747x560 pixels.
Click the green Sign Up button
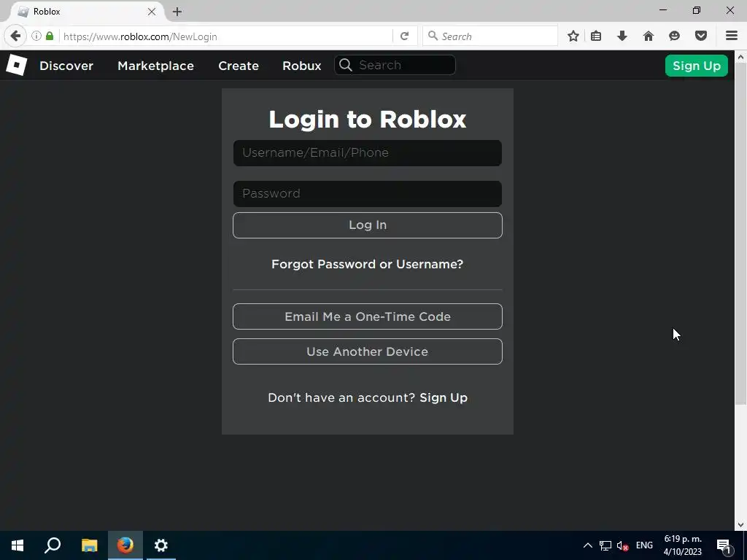697,66
